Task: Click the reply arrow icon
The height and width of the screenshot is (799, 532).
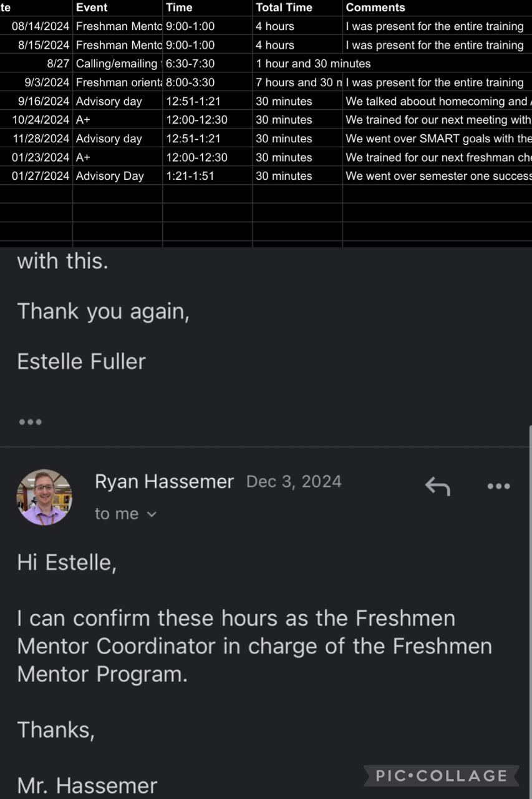Action: point(437,486)
